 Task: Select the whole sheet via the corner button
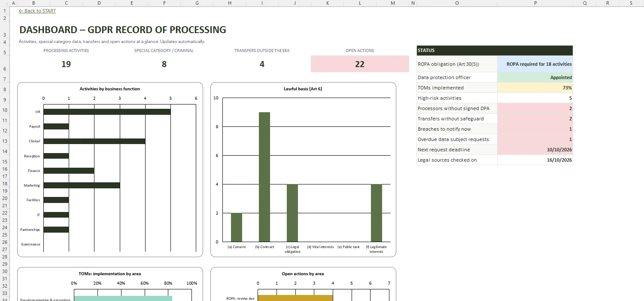point(5,3)
